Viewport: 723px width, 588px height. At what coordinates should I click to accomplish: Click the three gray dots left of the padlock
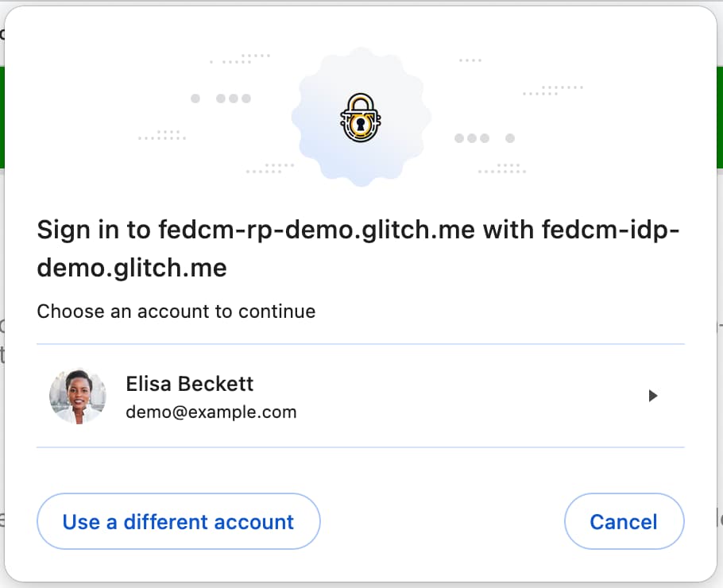coord(234,99)
